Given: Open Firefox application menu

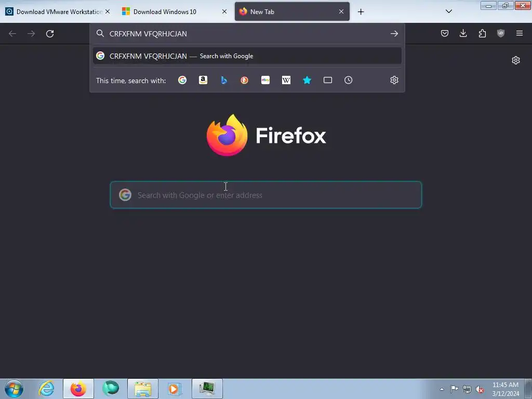Looking at the screenshot, I should pyautogui.click(x=520, y=33).
